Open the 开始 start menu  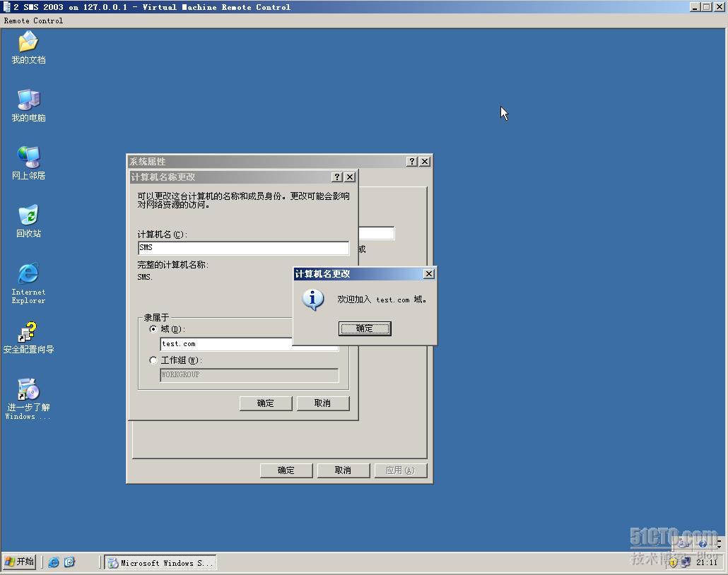click(x=20, y=562)
